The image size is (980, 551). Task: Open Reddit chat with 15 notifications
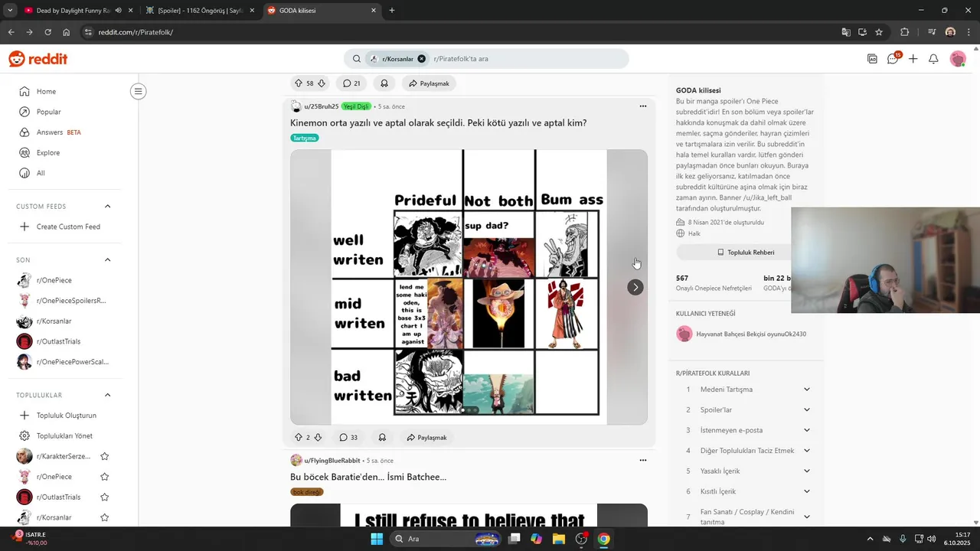click(893, 59)
